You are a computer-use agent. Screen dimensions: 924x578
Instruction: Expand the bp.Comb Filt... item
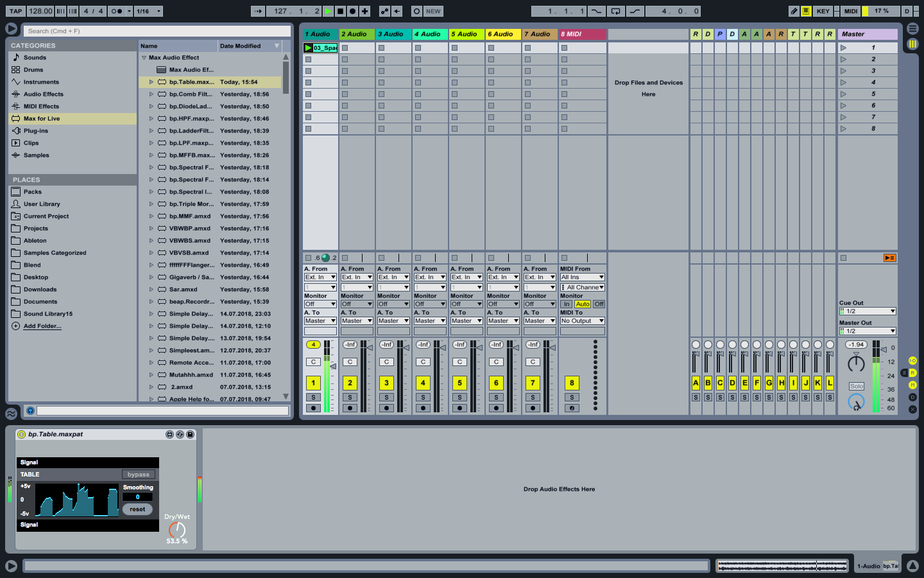click(x=151, y=94)
